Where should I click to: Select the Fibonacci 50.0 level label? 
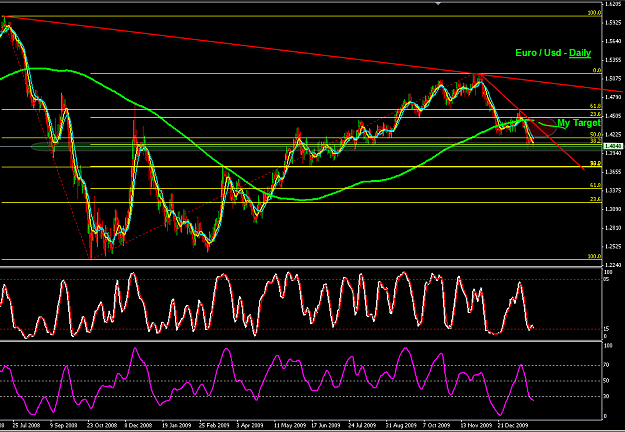[596, 135]
